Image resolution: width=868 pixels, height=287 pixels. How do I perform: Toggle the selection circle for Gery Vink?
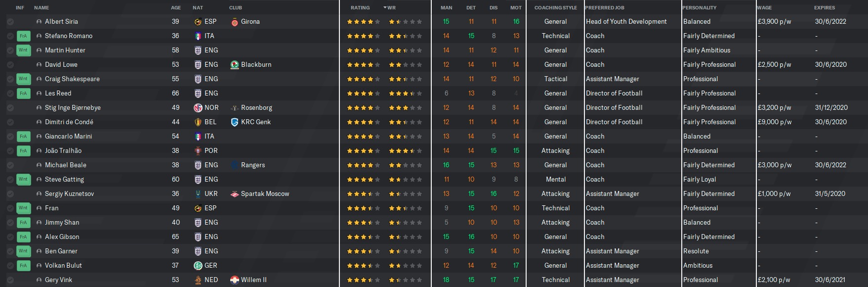[x=10, y=280]
